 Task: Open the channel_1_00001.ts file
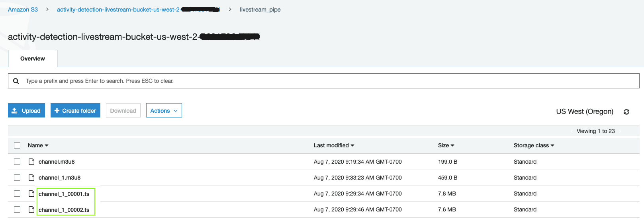pos(64,194)
